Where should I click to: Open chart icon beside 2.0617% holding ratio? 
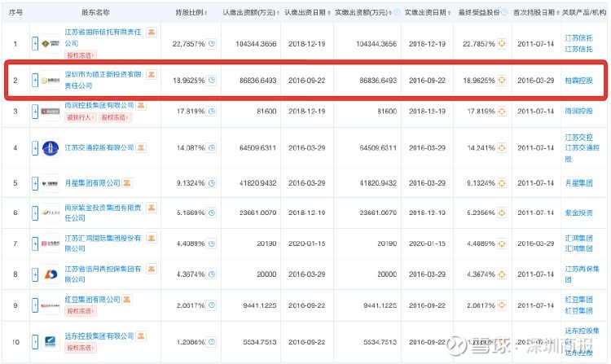212,305
